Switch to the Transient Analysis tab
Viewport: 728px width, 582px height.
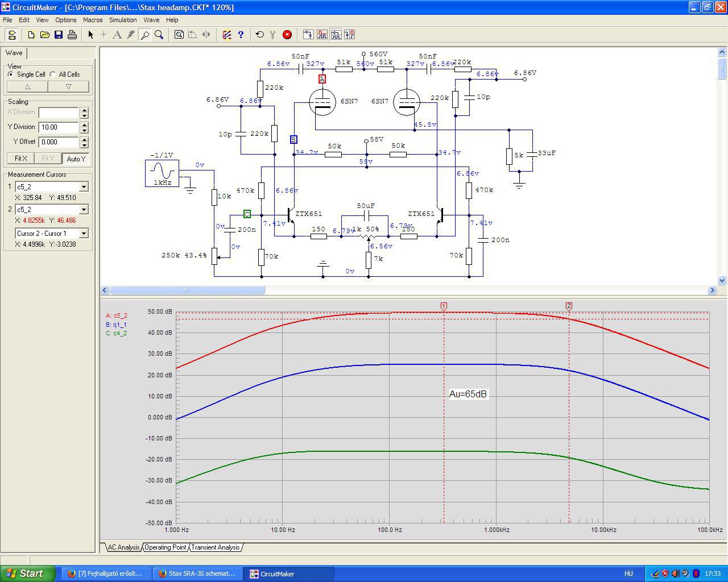pos(215,547)
